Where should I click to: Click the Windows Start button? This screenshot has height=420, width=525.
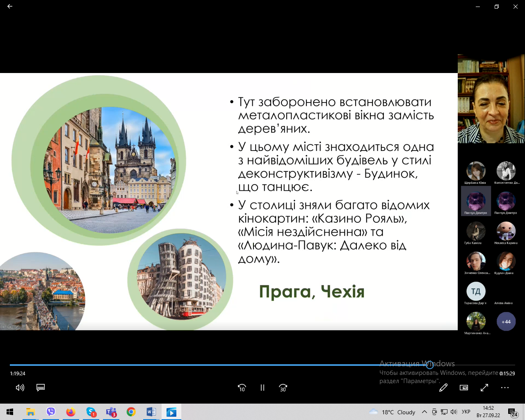click(10, 412)
